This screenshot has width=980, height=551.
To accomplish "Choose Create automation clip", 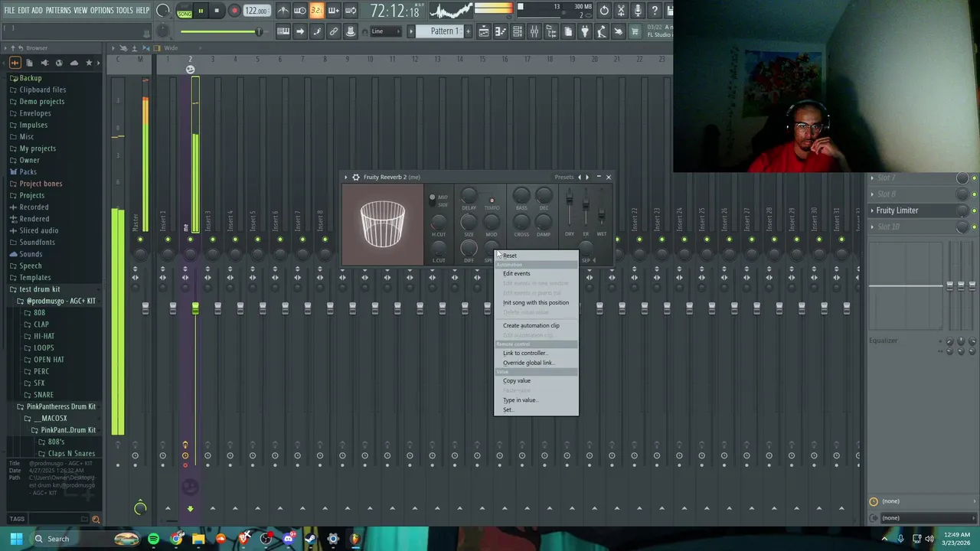I will tap(536, 325).
